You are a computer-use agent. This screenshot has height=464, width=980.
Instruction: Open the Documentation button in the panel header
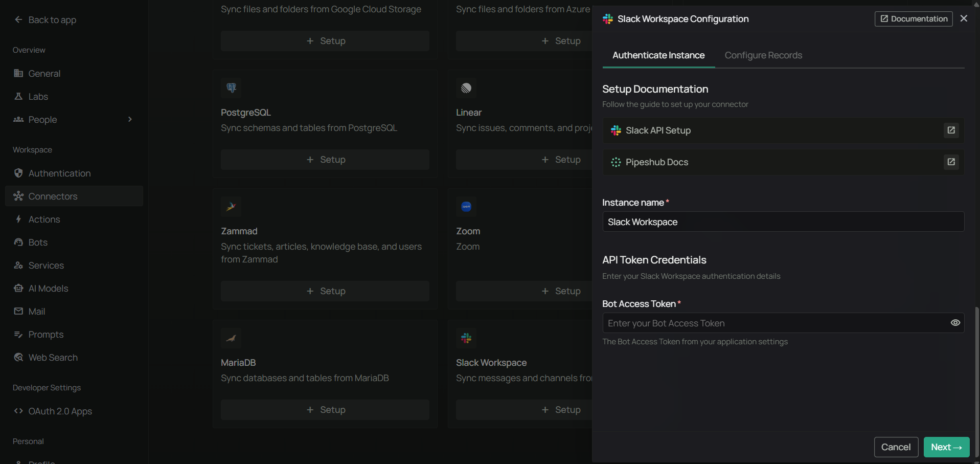click(x=914, y=19)
